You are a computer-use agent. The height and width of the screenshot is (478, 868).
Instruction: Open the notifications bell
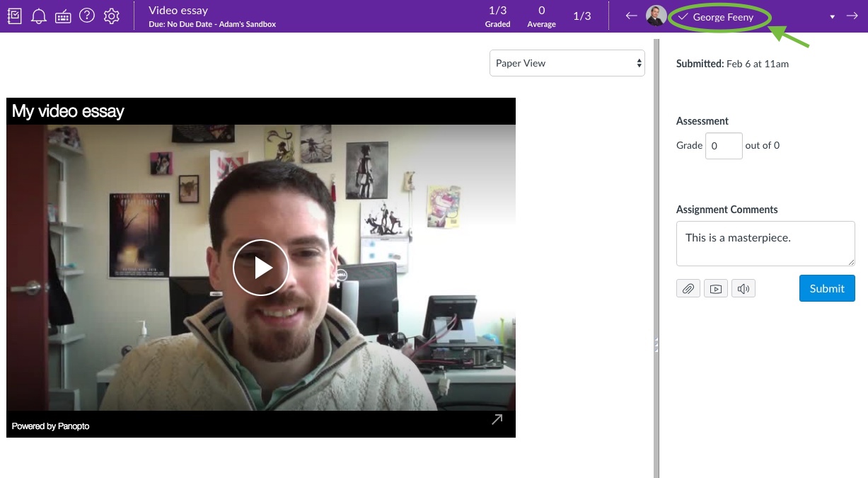pyautogui.click(x=39, y=16)
